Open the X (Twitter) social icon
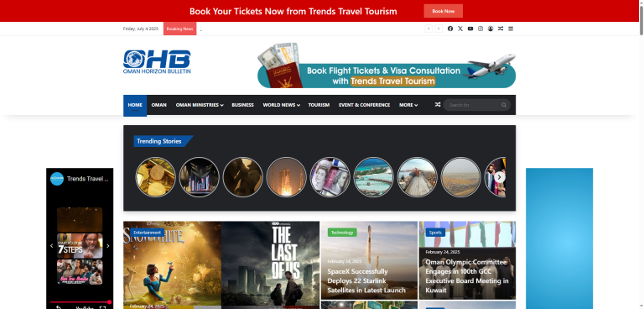This screenshot has width=644, height=309. tap(460, 29)
